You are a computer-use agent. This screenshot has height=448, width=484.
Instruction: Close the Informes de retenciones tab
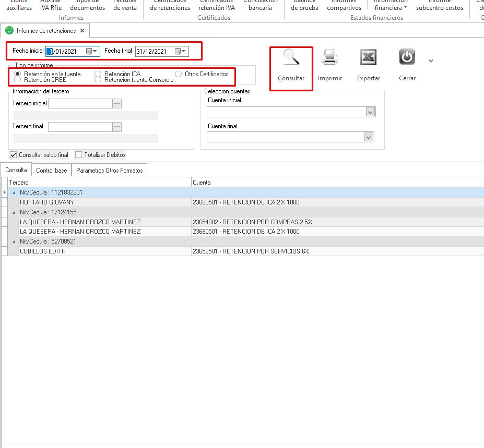pos(82,31)
